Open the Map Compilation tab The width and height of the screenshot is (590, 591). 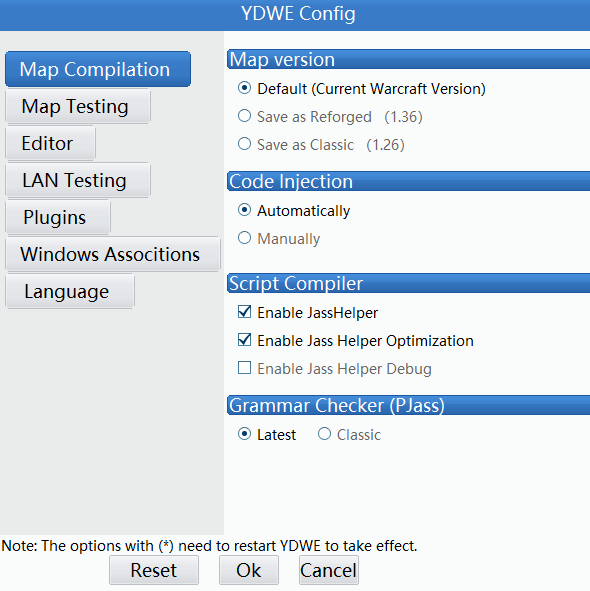98,69
